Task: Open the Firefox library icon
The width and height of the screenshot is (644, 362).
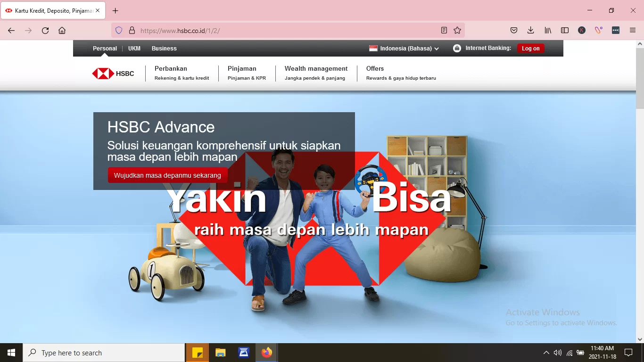Action: (548, 30)
